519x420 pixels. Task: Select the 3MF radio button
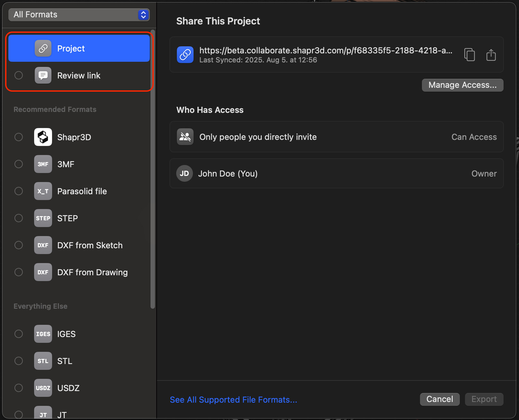click(x=19, y=164)
